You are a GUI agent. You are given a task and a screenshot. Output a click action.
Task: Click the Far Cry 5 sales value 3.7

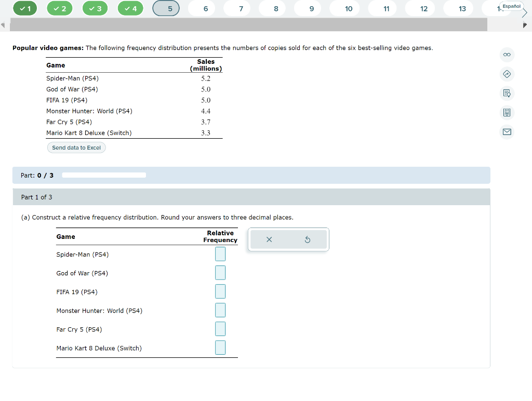(x=206, y=122)
